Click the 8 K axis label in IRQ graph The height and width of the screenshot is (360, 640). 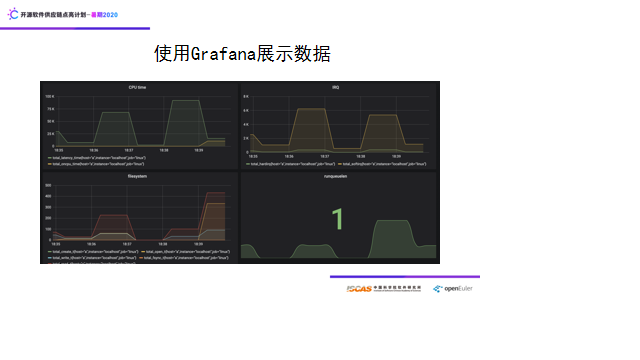click(246, 97)
